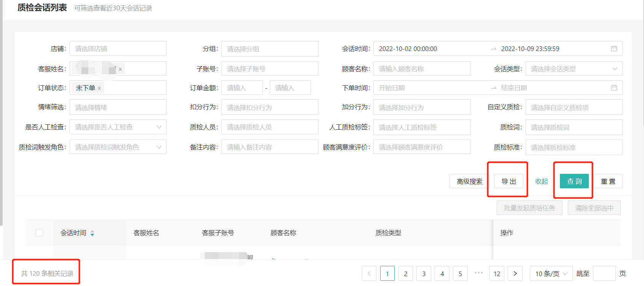
Task: Click the 操作 column header
Action: point(507,233)
